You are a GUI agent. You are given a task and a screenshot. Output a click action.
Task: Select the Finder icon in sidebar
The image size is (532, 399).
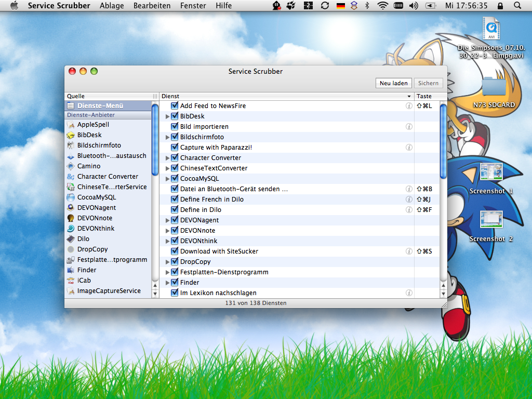(x=71, y=270)
